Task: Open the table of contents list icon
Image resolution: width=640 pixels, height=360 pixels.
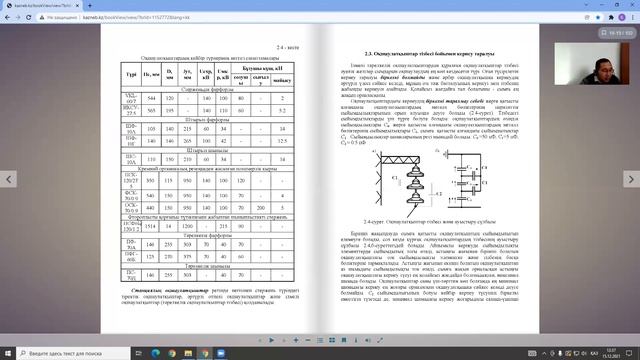Action: point(320,340)
